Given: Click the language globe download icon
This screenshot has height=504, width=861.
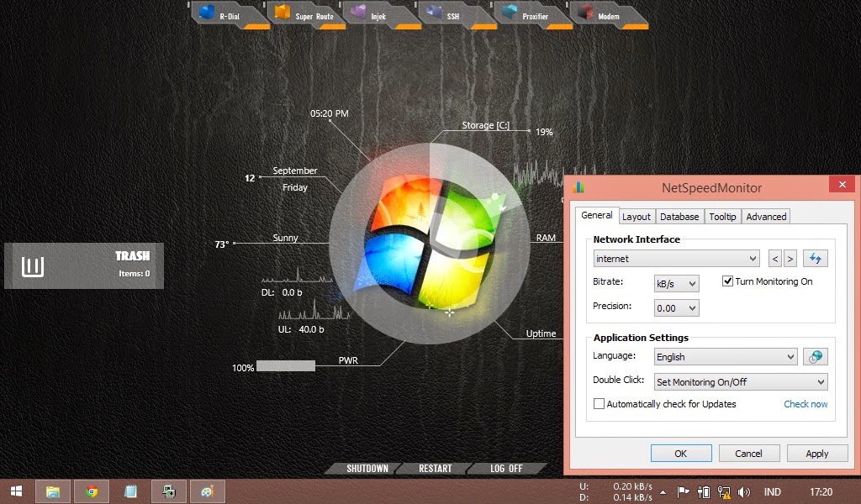Looking at the screenshot, I should click(816, 356).
